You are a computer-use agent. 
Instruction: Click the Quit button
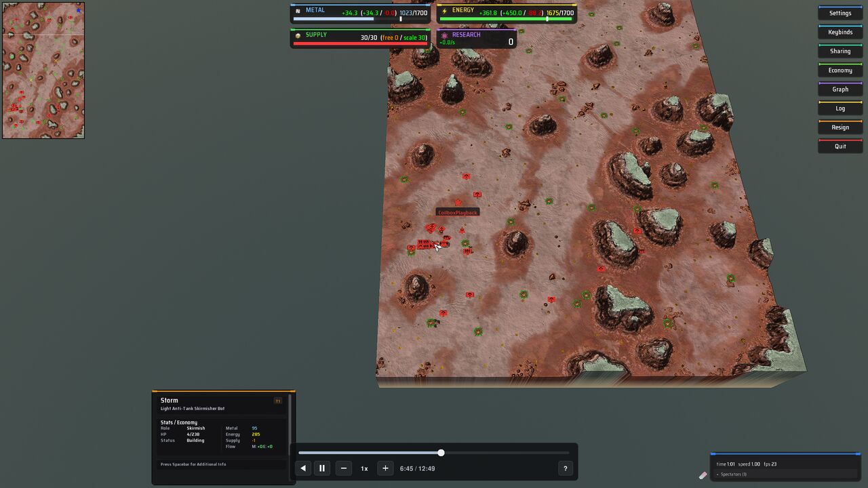coord(840,146)
